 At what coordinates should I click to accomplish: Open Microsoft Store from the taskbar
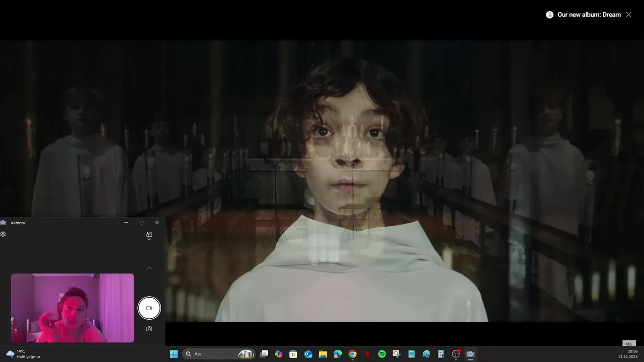293,354
